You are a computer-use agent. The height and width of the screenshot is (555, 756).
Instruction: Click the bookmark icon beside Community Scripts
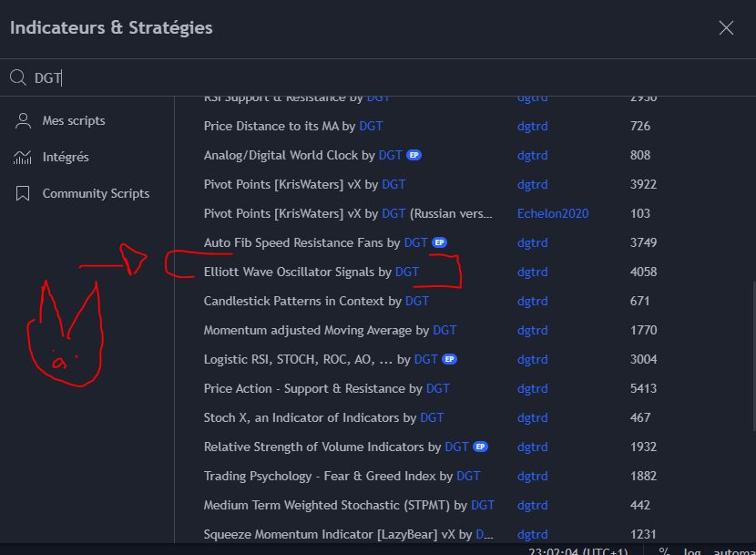pyautogui.click(x=23, y=192)
